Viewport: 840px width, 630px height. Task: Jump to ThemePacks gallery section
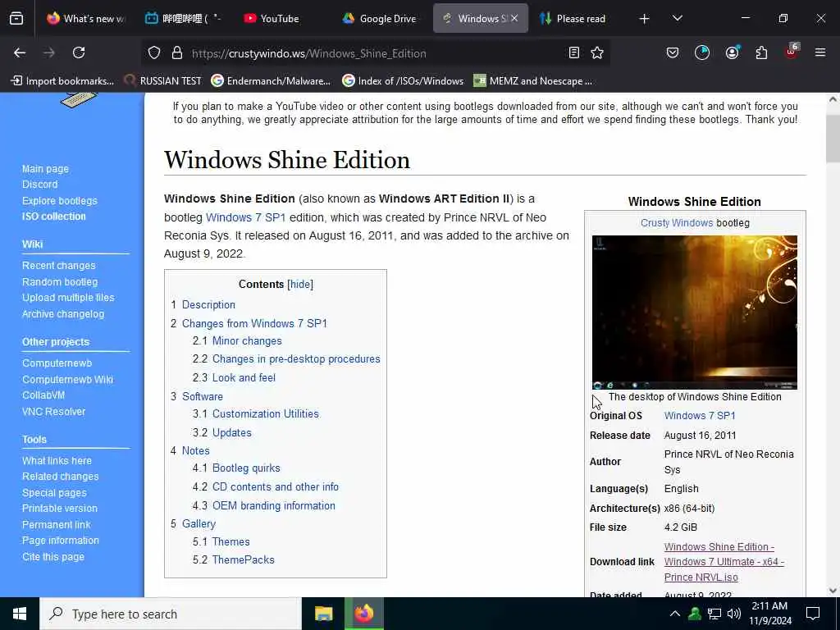(243, 559)
